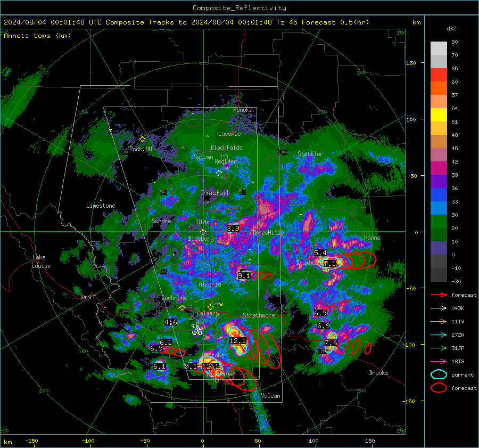This screenshot has height=448, width=479.
Task: Click the -150 tick on bottom axis
Action: [31, 441]
